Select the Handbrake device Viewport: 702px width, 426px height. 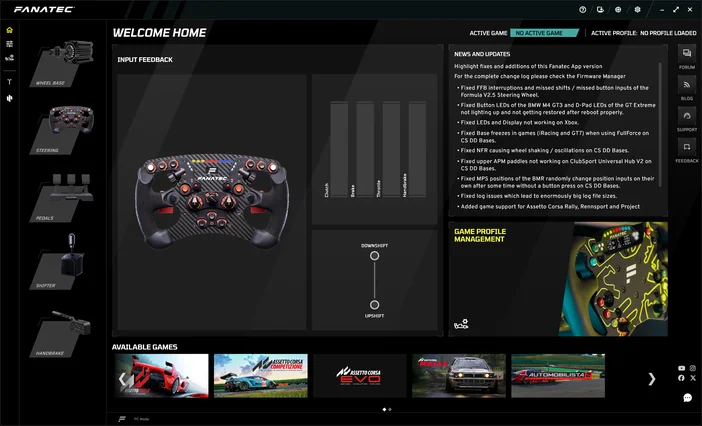[61, 334]
